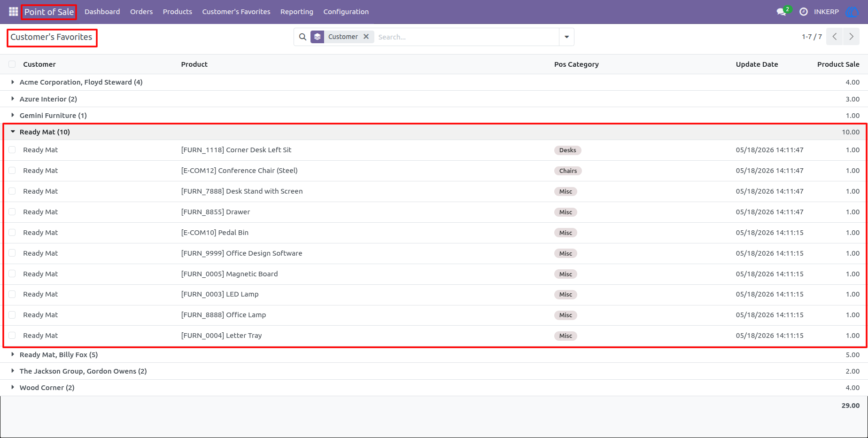Click the INKERP company name
The height and width of the screenshot is (438, 868).
pos(826,12)
